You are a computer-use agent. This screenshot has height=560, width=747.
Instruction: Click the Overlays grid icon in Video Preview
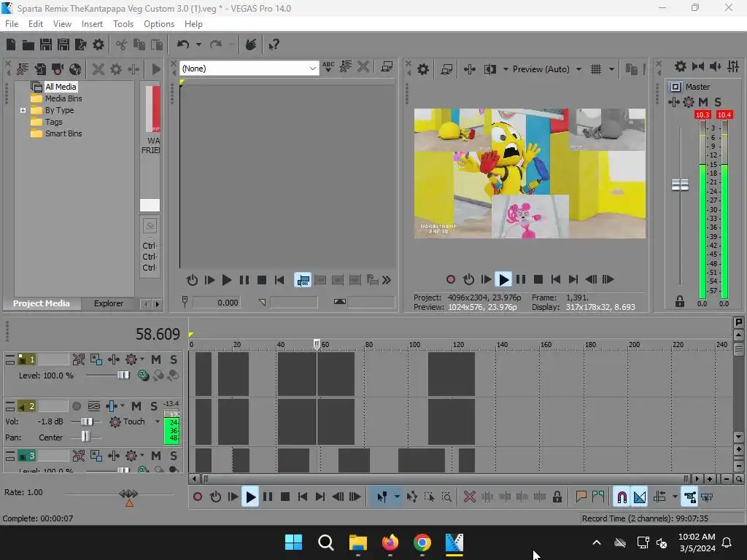pos(596,69)
